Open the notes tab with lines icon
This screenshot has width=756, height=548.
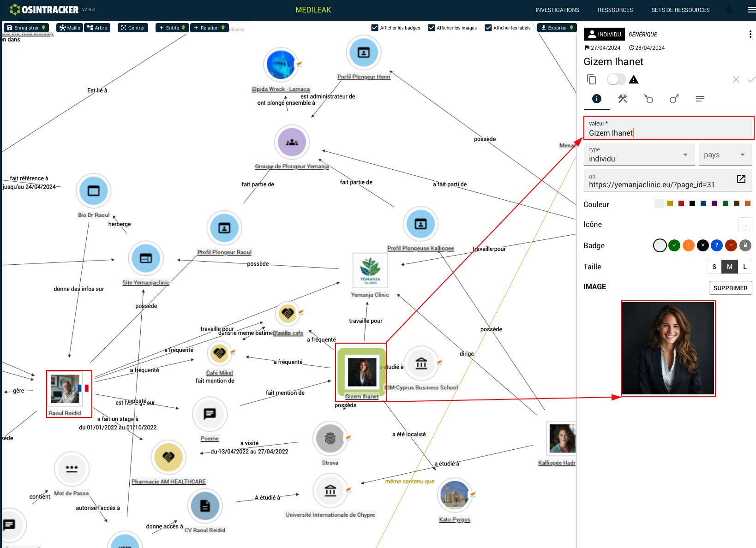coord(700,99)
